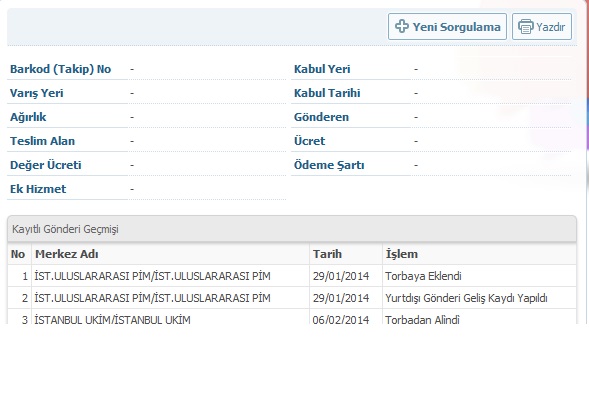
Task: Select the Torbaya Eklendi cell
Action: pyautogui.click(x=479, y=276)
